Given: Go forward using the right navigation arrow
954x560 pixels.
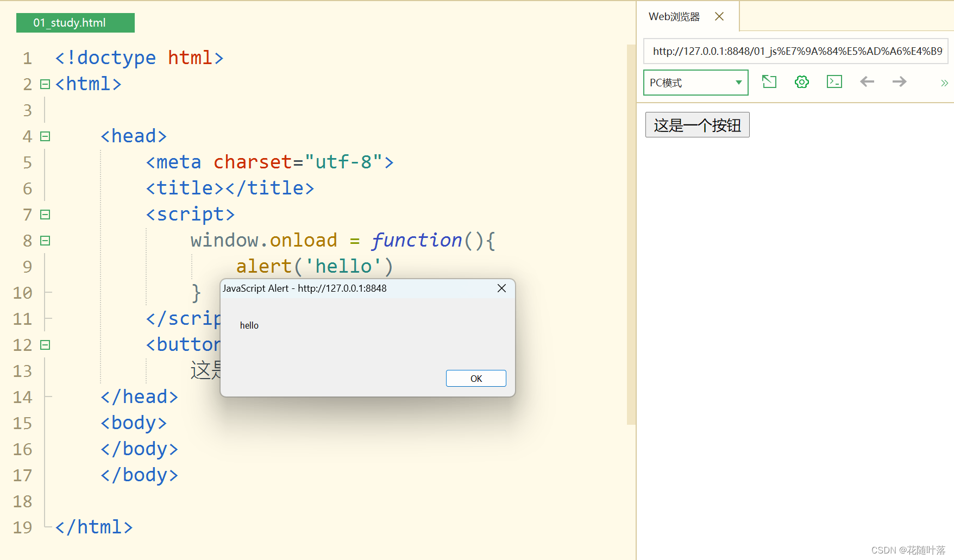Looking at the screenshot, I should coord(899,81).
